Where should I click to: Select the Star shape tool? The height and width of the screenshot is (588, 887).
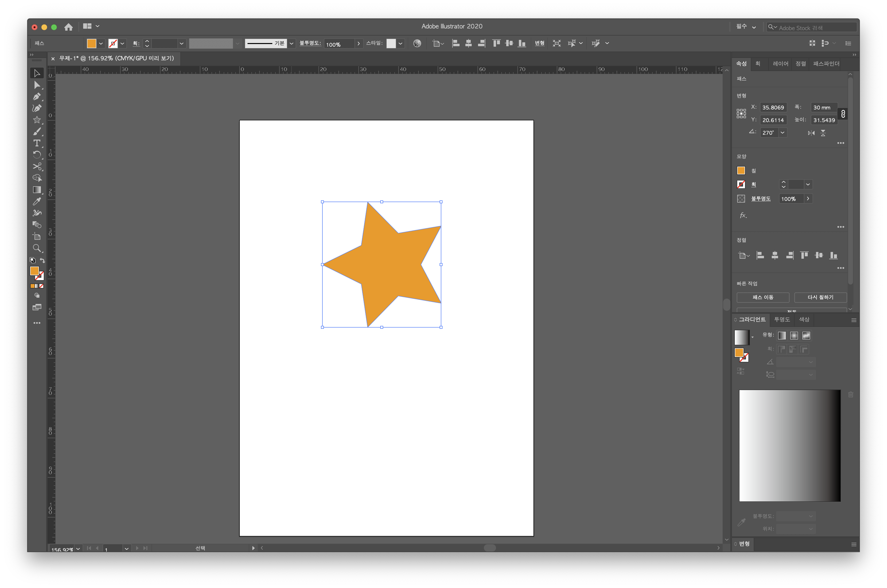click(37, 120)
